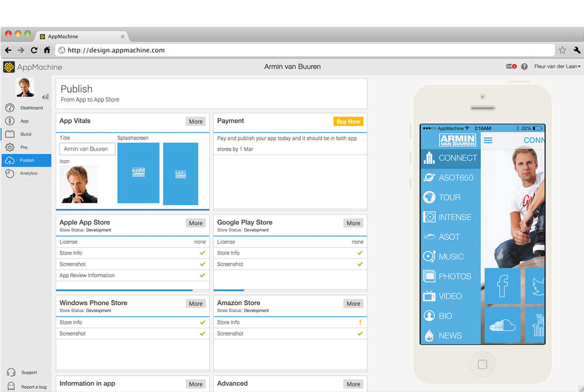The image size is (584, 392).
Task: Open the browser wrench settings menu
Action: pos(577,50)
